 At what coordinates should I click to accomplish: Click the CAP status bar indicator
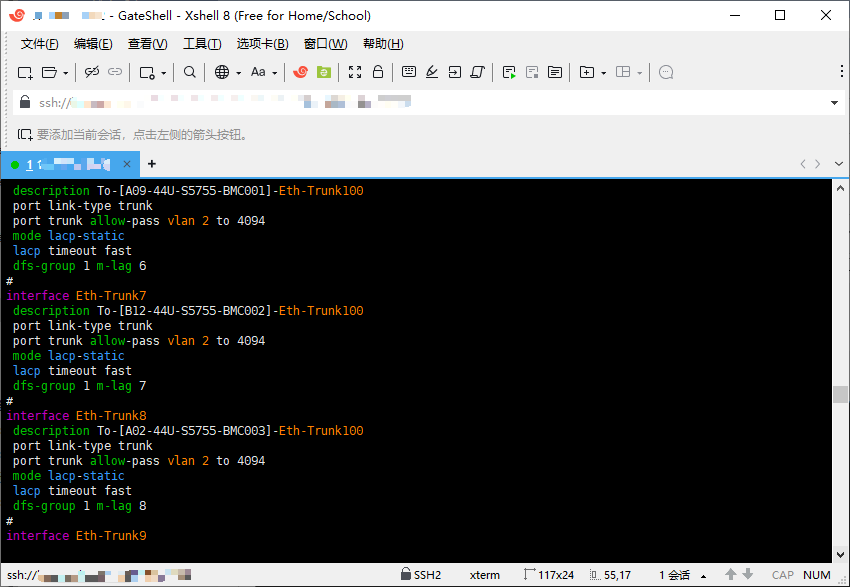click(783, 575)
